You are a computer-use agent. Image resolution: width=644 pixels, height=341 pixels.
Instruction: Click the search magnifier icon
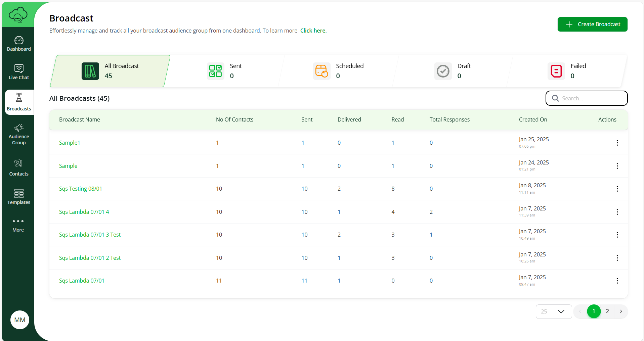pos(556,98)
